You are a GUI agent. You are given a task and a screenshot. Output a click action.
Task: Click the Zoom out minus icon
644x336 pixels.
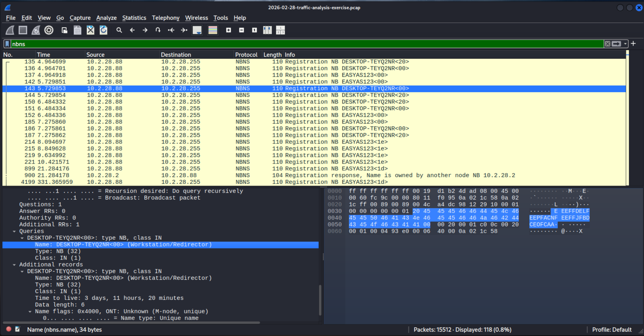click(242, 30)
